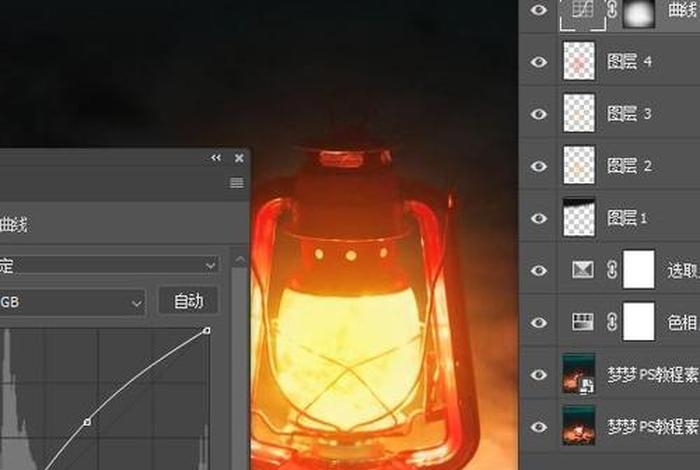Click the 梦梦PS教程素 name on the layer without badge

(654, 427)
